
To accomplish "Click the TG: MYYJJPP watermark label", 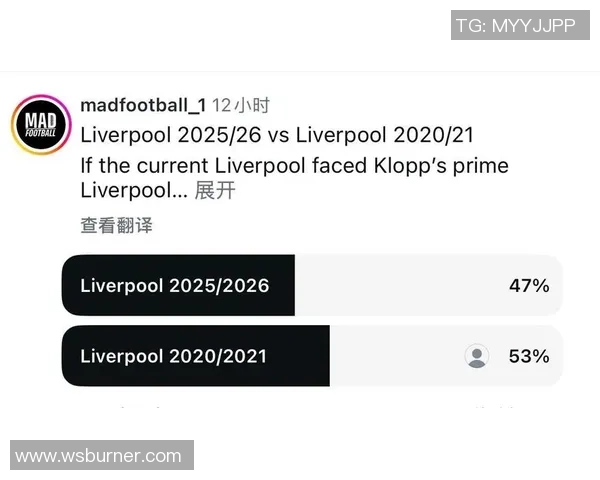I will tap(516, 26).
